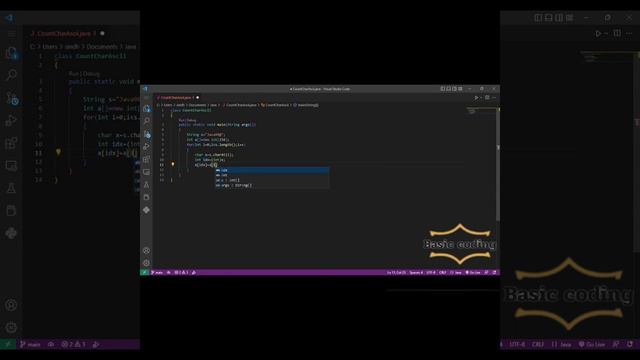
Task: Click the Spaces: 4 indentation indicator
Action: click(x=416, y=273)
